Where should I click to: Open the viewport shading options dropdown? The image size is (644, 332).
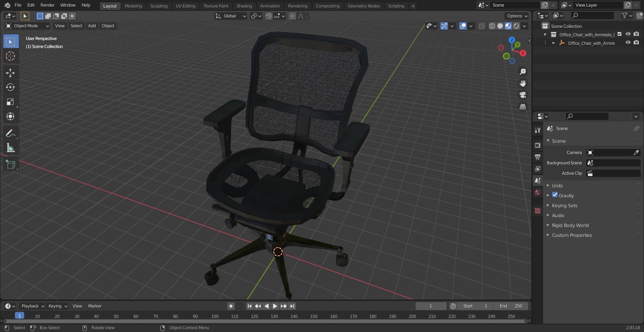pyautogui.click(x=524, y=26)
